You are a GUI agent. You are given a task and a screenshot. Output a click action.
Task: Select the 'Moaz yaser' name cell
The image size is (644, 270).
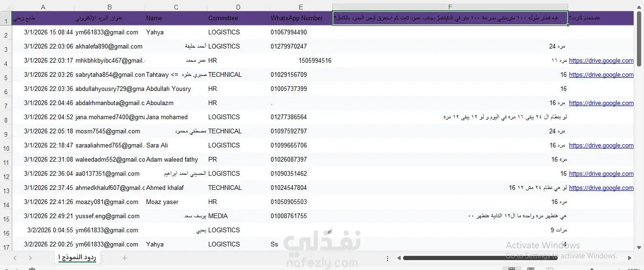point(176,202)
